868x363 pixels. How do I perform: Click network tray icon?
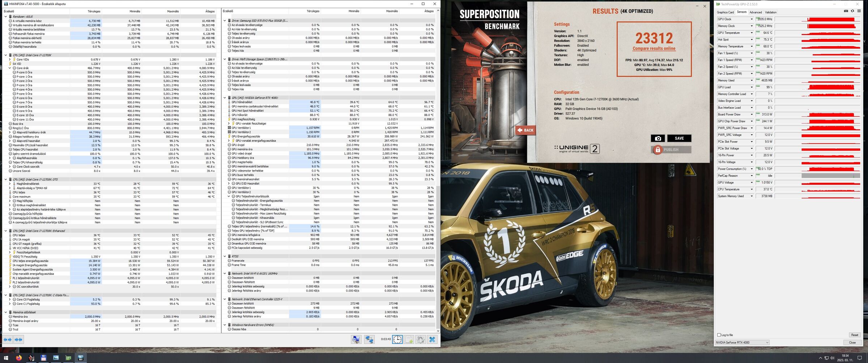click(826, 358)
